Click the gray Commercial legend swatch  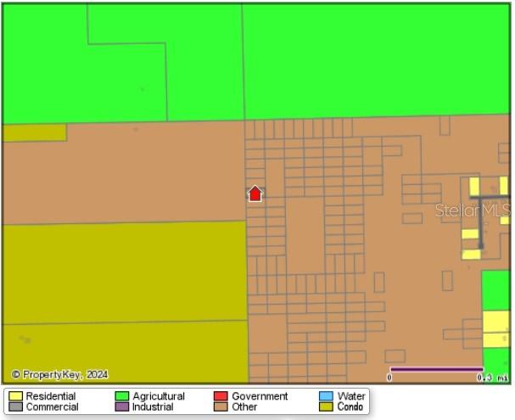click(x=15, y=407)
